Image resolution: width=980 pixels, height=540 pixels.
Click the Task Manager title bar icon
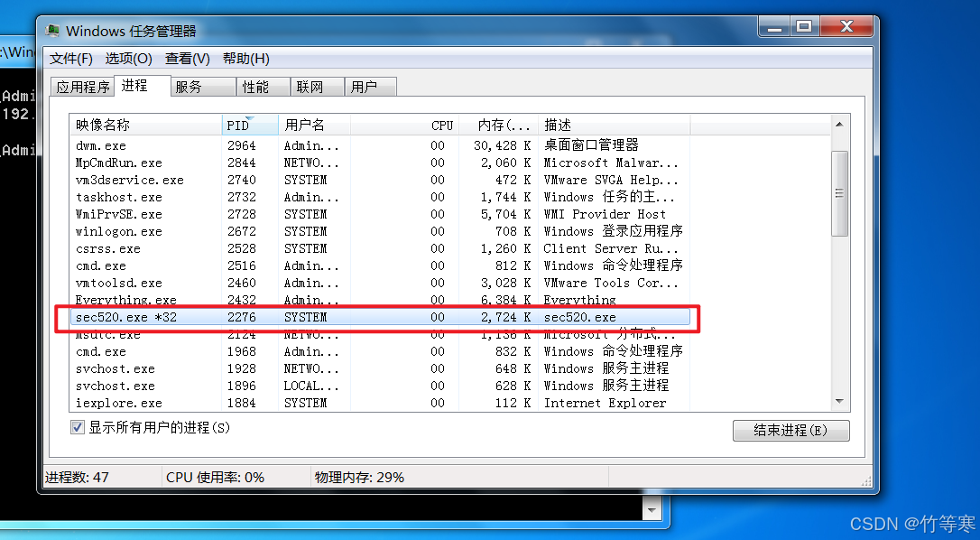point(54,30)
